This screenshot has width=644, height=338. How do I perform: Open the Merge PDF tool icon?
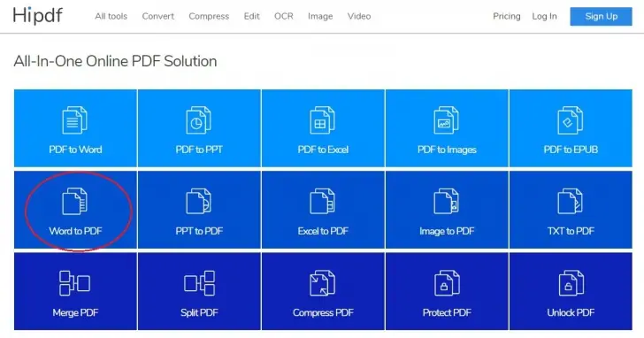(74, 283)
